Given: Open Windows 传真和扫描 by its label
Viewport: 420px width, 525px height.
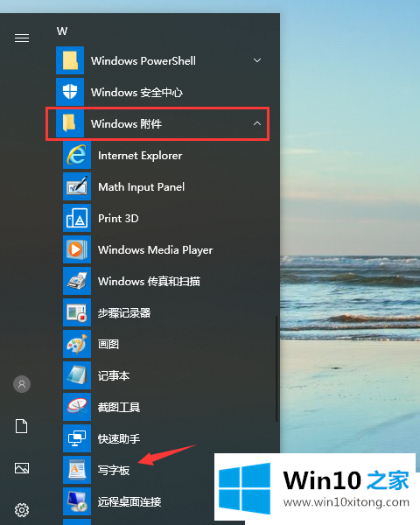Looking at the screenshot, I should [x=149, y=281].
